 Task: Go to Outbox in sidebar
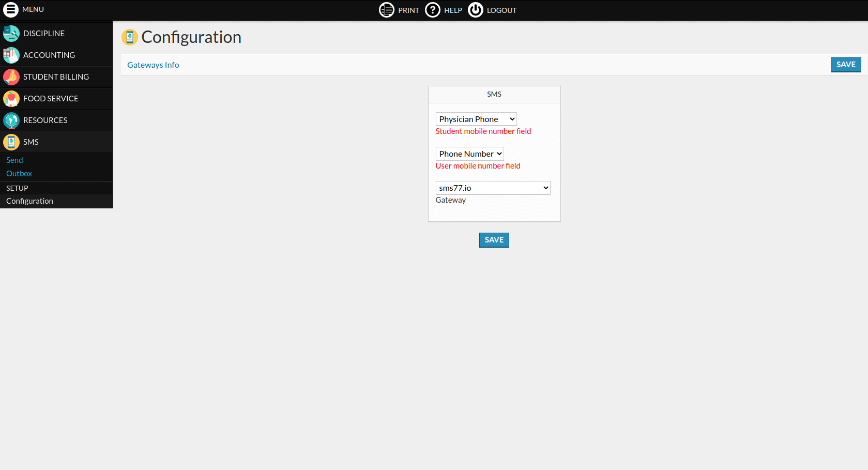coord(19,174)
